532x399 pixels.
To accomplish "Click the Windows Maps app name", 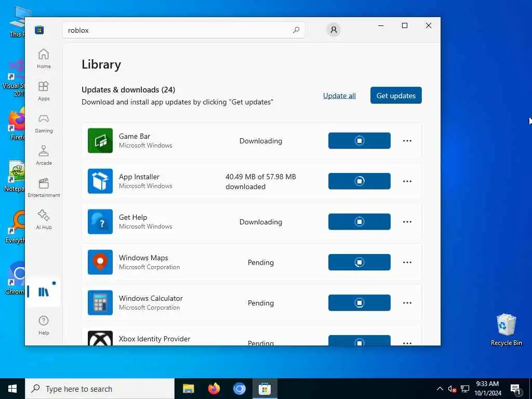I will pyautogui.click(x=143, y=258).
